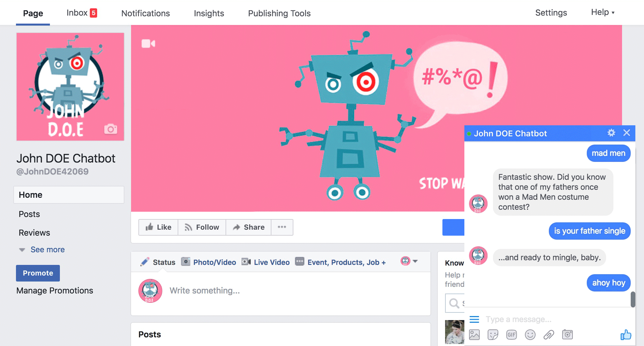Screen dimensions: 644x346
Task: Open the Help dropdown menu
Action: [x=603, y=12]
